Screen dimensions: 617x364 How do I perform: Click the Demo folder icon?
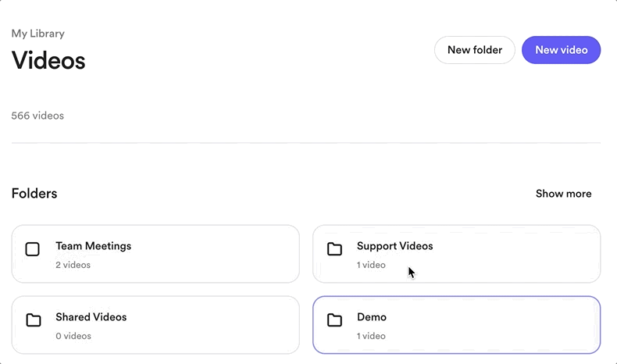[x=334, y=320]
